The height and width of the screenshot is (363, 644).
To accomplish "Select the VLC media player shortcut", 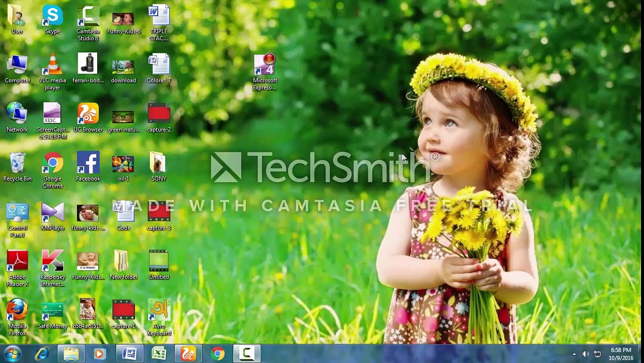I will tap(52, 72).
